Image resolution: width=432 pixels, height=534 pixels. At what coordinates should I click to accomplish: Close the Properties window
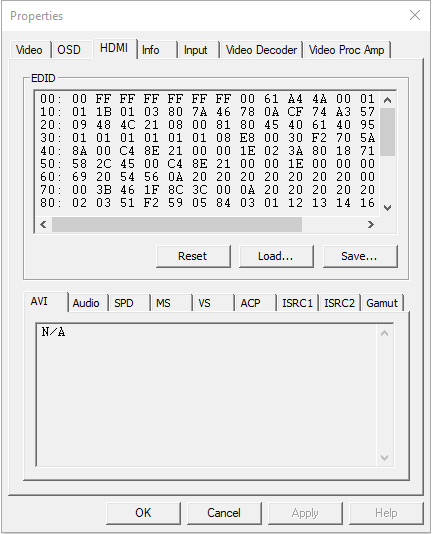(415, 15)
